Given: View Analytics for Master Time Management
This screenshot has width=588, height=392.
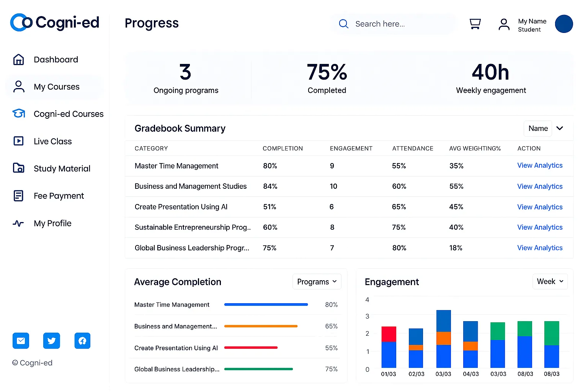Looking at the screenshot, I should [x=540, y=165].
